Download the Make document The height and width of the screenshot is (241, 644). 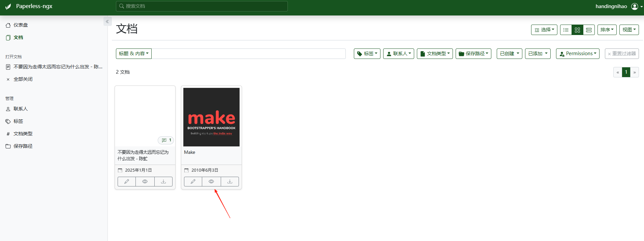(x=230, y=181)
